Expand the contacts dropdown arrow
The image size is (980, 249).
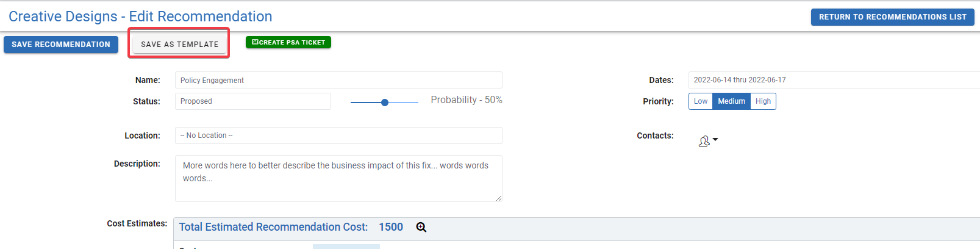coord(715,140)
